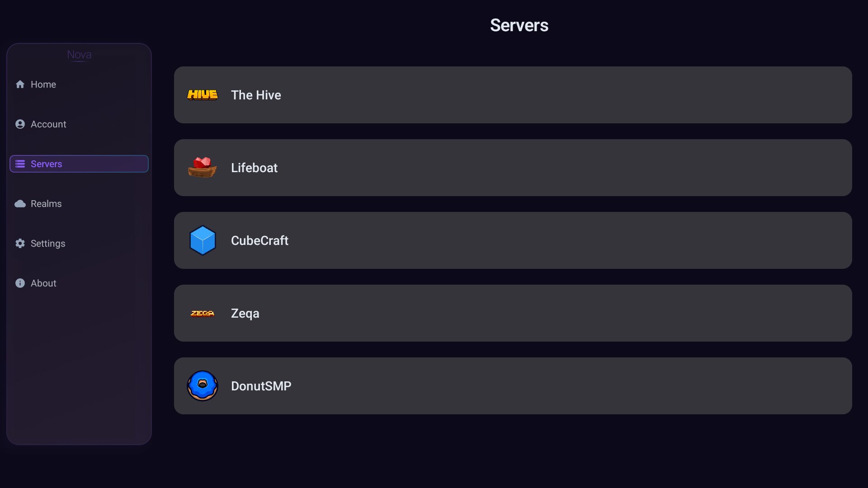Join the Lifeboat server
This screenshot has height=488, width=868.
(513, 168)
